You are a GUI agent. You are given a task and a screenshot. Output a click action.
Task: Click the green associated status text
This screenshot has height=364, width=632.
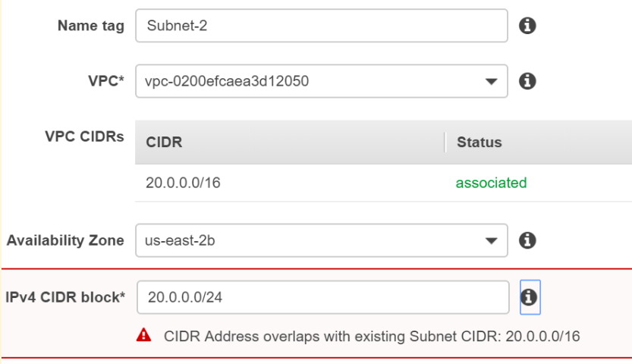[x=491, y=183]
